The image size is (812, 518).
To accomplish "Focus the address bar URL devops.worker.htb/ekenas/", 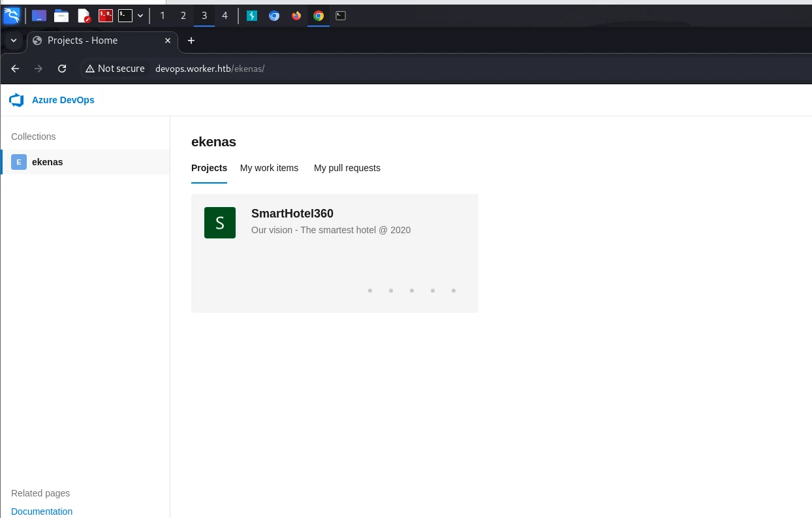I will coord(210,69).
